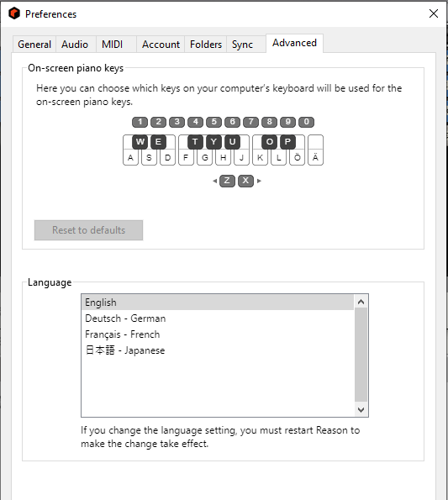Select the white piano key H
The image size is (448, 500).
(x=223, y=157)
